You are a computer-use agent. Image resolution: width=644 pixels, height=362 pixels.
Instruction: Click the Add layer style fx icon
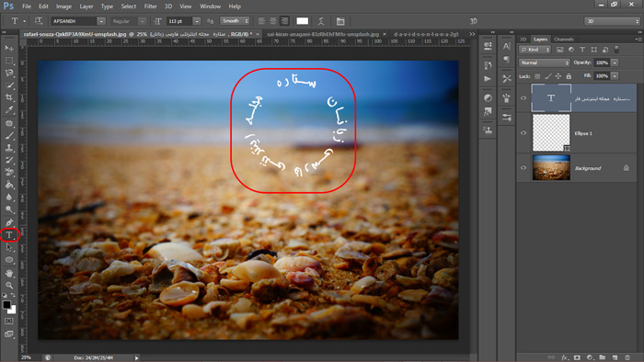coord(564,357)
